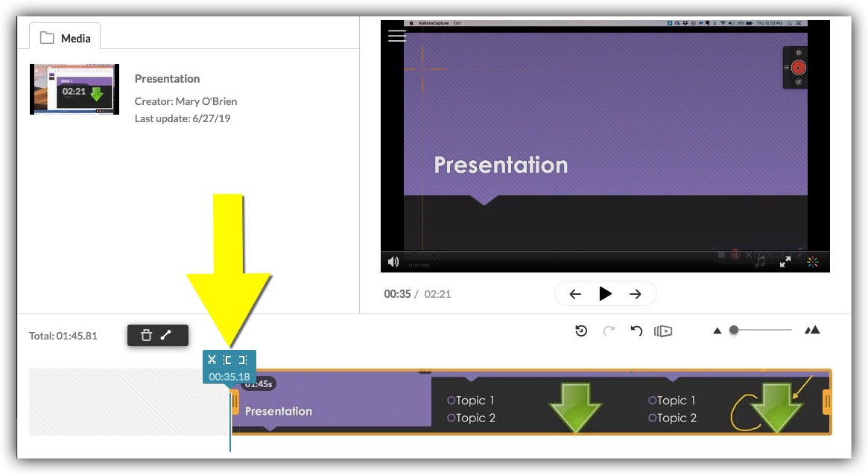This screenshot has width=868, height=475.
Task: Toggle fullscreen on the video player
Action: [785, 261]
